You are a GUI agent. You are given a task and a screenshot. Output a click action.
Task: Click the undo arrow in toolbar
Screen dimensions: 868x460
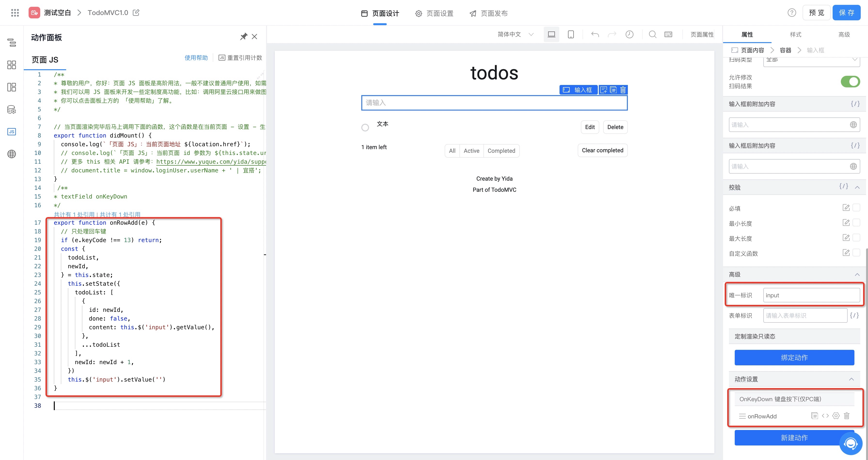coord(595,34)
